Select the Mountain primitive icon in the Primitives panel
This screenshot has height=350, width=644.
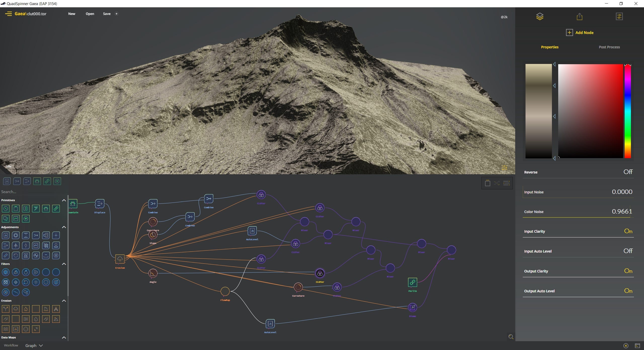(x=46, y=208)
